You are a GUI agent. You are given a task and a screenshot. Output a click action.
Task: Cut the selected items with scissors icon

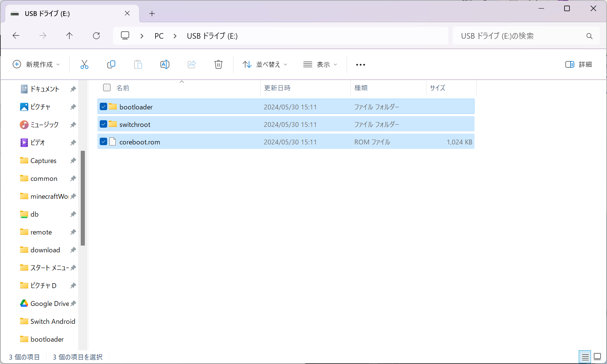coord(84,64)
